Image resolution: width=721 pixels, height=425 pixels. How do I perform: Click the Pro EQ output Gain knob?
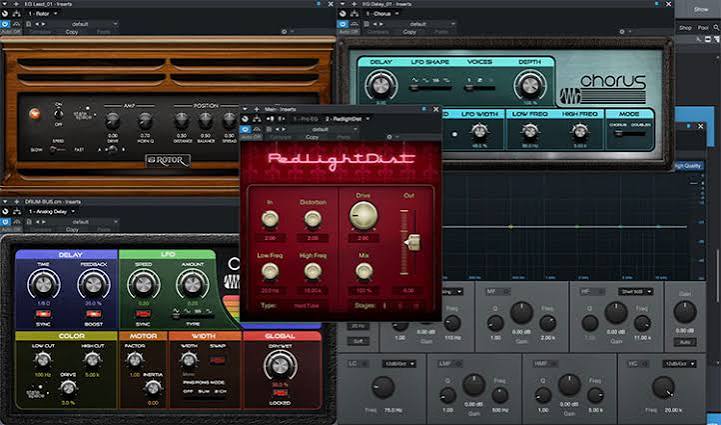tap(685, 312)
